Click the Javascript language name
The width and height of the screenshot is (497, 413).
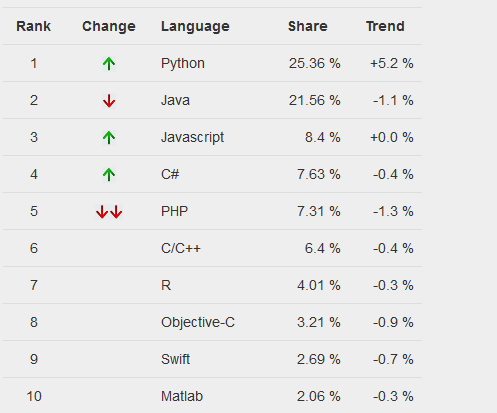coord(192,137)
